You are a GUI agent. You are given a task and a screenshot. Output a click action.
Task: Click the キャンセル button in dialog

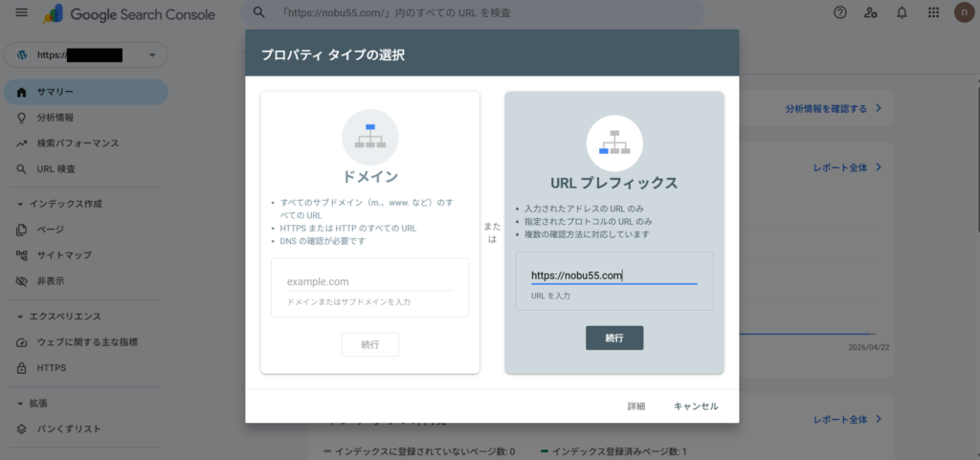695,406
